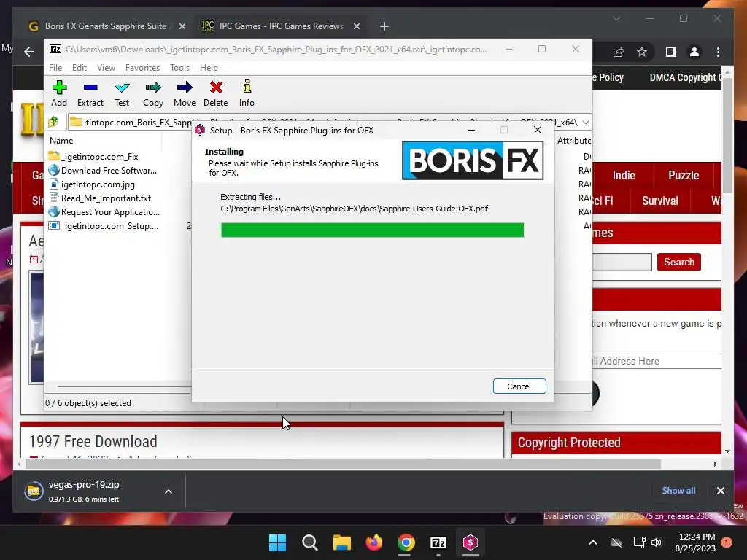Click the green installation progress bar
This screenshot has width=747, height=560.
coord(373,230)
